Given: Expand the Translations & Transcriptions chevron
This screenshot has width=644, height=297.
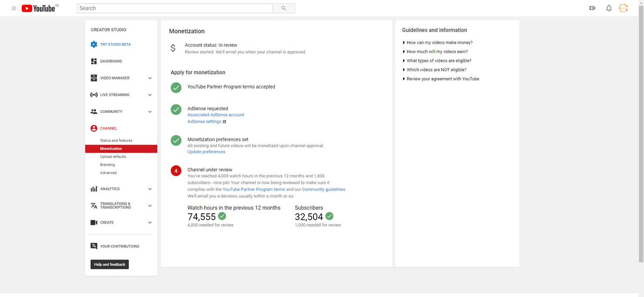Looking at the screenshot, I should tap(150, 206).
